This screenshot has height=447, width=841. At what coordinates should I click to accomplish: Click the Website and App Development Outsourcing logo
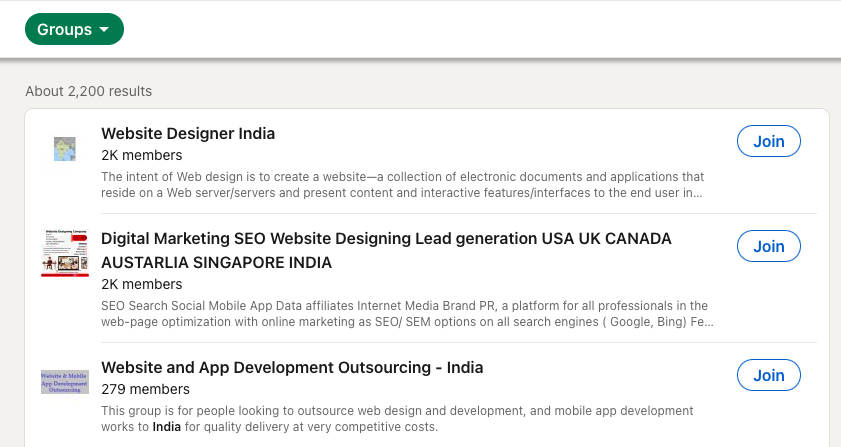[65, 381]
